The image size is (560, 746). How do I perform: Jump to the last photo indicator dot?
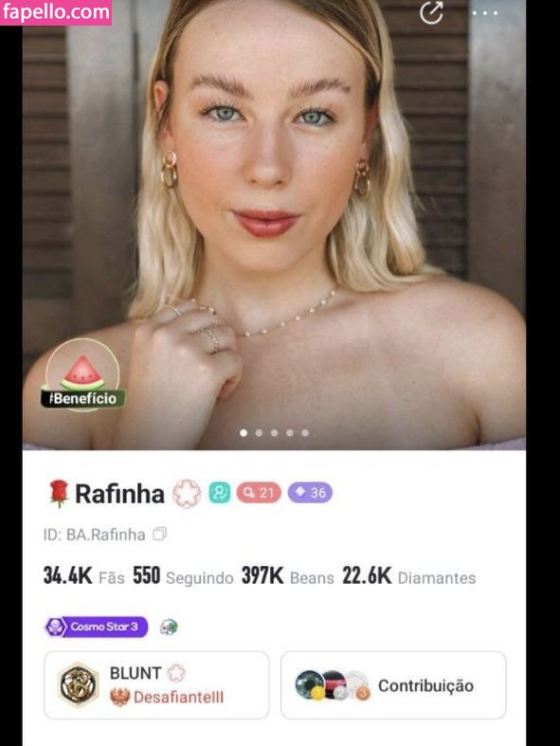point(305,433)
